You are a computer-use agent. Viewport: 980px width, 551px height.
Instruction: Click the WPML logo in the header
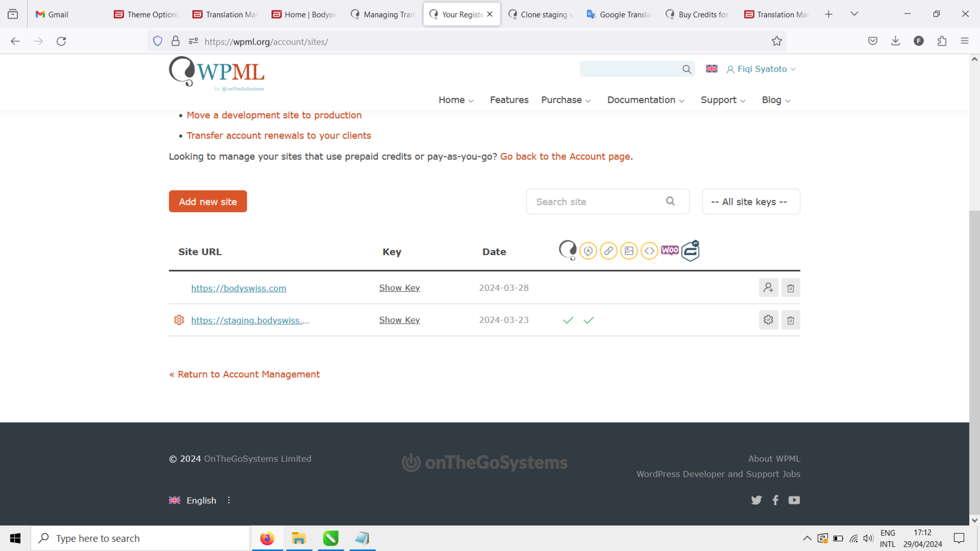click(x=217, y=74)
